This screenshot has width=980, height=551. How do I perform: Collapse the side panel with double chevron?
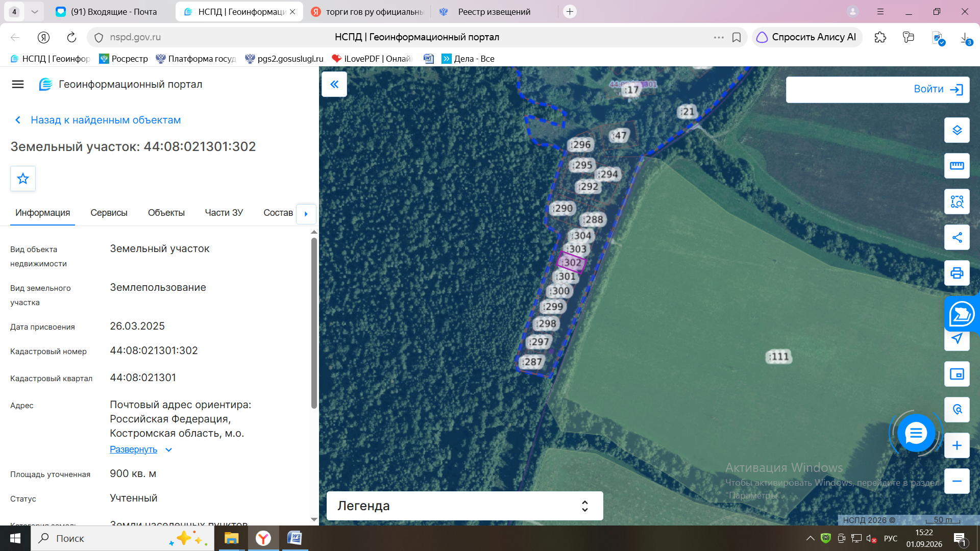point(334,84)
